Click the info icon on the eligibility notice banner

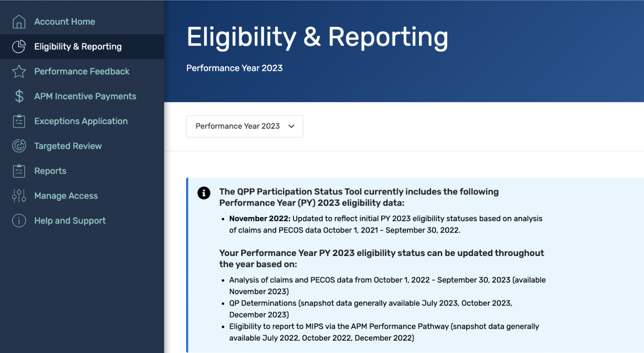click(203, 193)
